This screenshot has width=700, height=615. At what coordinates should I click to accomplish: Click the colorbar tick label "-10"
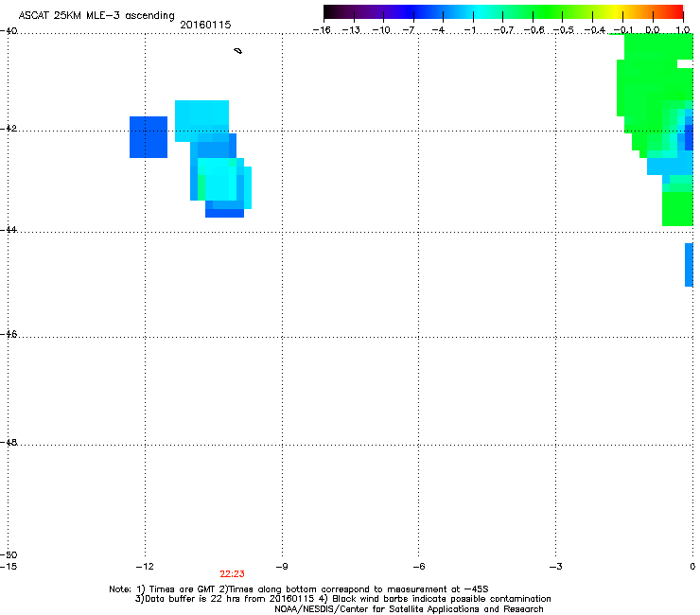(381, 30)
